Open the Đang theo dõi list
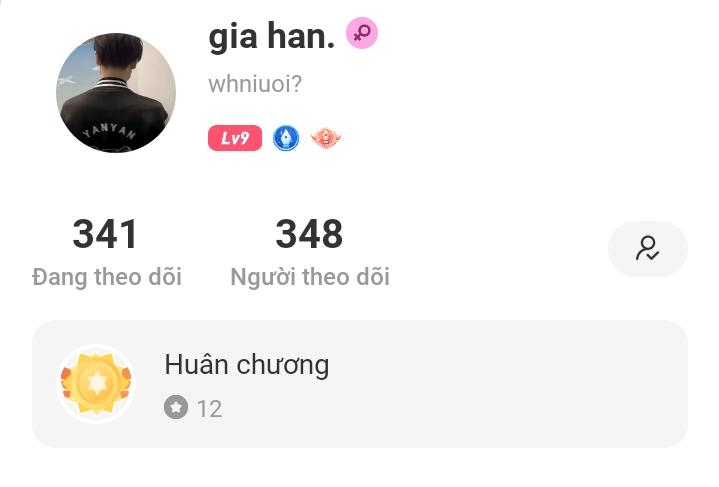The height and width of the screenshot is (487, 719). point(107,277)
